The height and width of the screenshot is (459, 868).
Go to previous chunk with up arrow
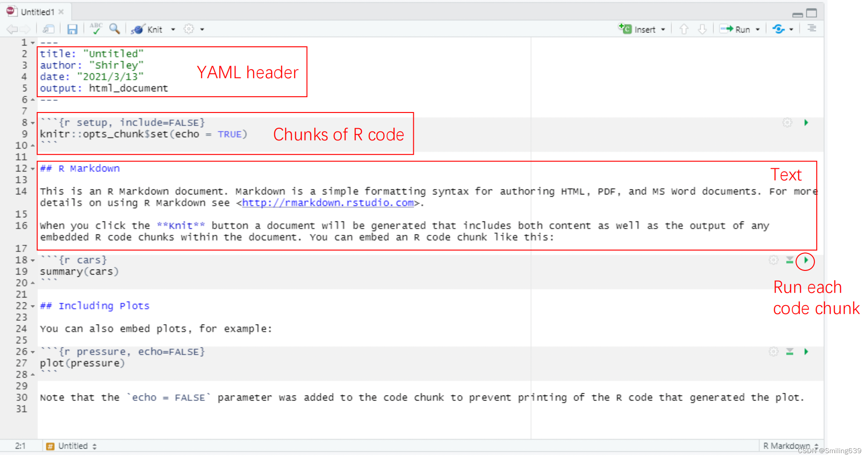click(x=684, y=29)
